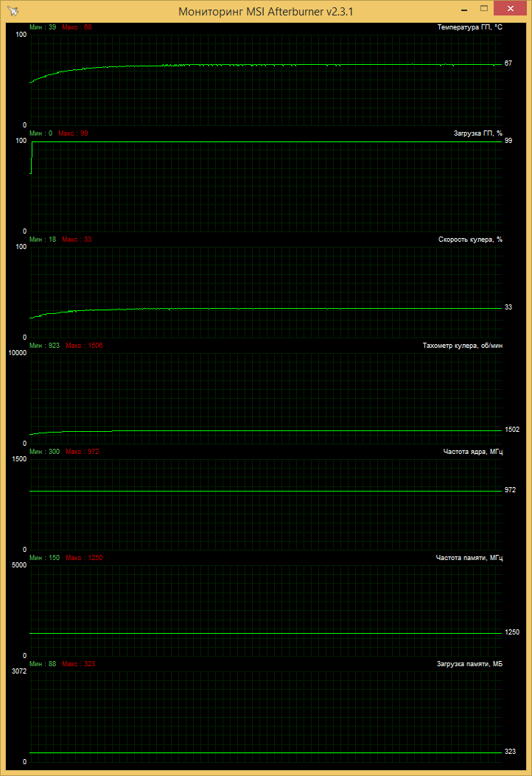The height and width of the screenshot is (776, 532).
Task: Click the current temperature reading 67
Action: [x=508, y=63]
